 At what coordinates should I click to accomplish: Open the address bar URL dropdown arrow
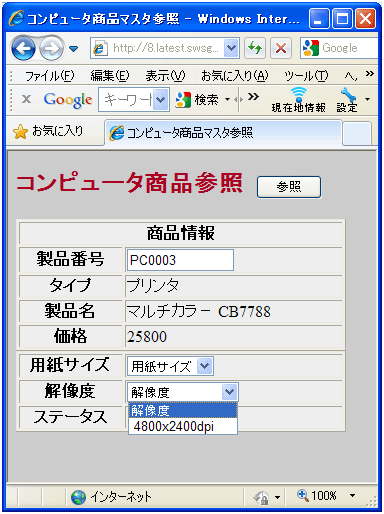click(231, 48)
